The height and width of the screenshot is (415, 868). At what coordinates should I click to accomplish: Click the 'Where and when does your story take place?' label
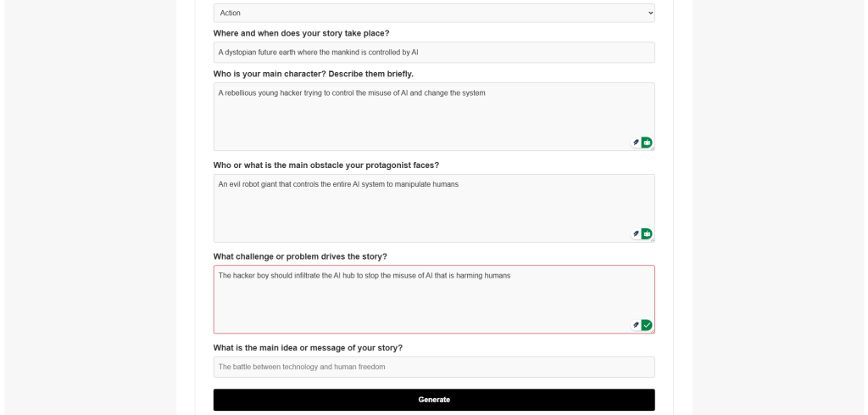tap(301, 33)
